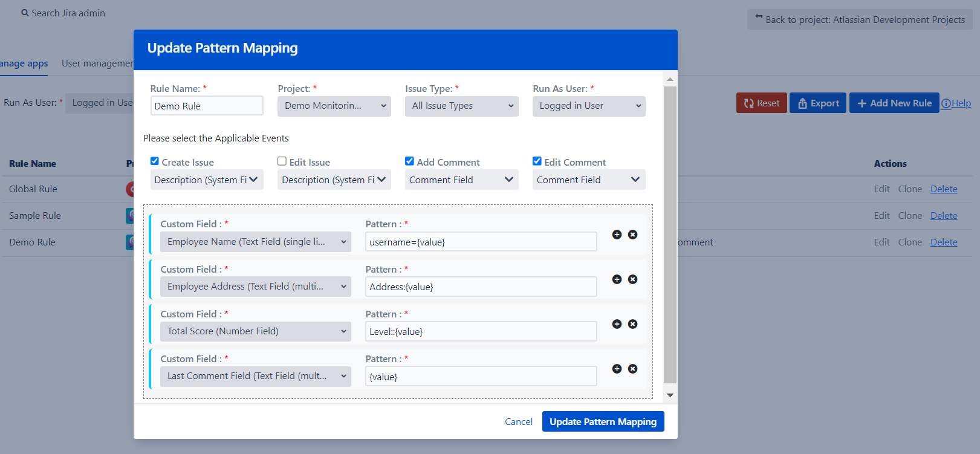Add row after Last Comment Field pattern
This screenshot has width=980, height=454.
coord(617,369)
